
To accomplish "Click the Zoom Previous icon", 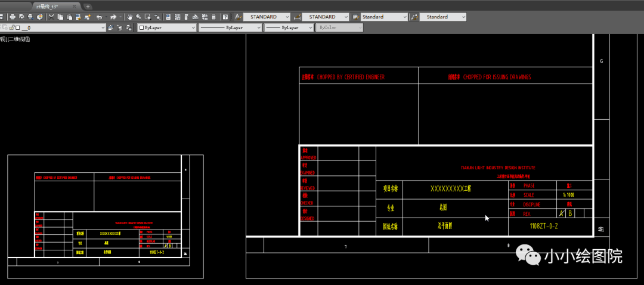I will (x=156, y=17).
